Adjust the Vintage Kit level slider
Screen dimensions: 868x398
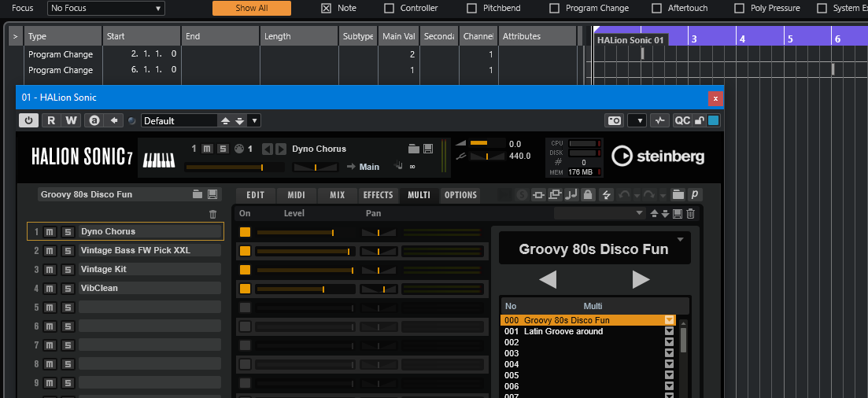[x=305, y=270]
